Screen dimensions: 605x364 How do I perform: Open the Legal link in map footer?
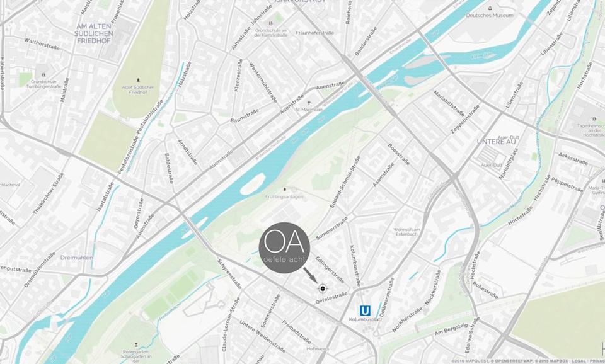(x=579, y=361)
